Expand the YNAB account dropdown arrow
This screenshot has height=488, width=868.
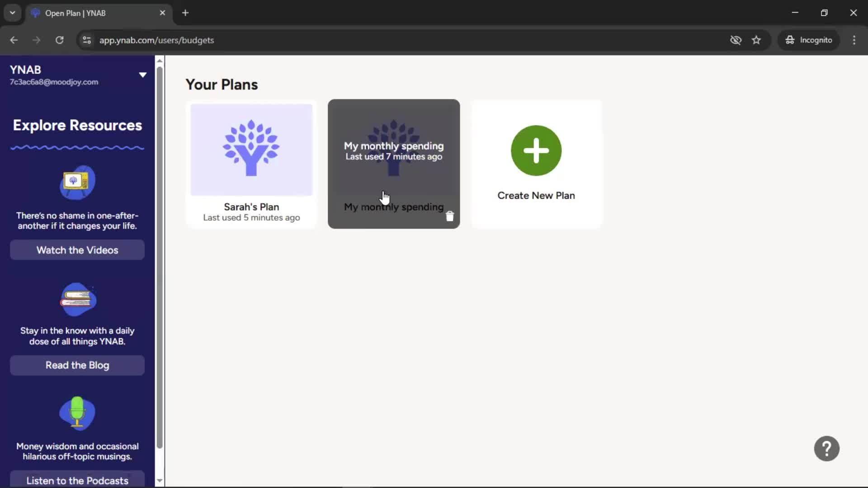142,75
